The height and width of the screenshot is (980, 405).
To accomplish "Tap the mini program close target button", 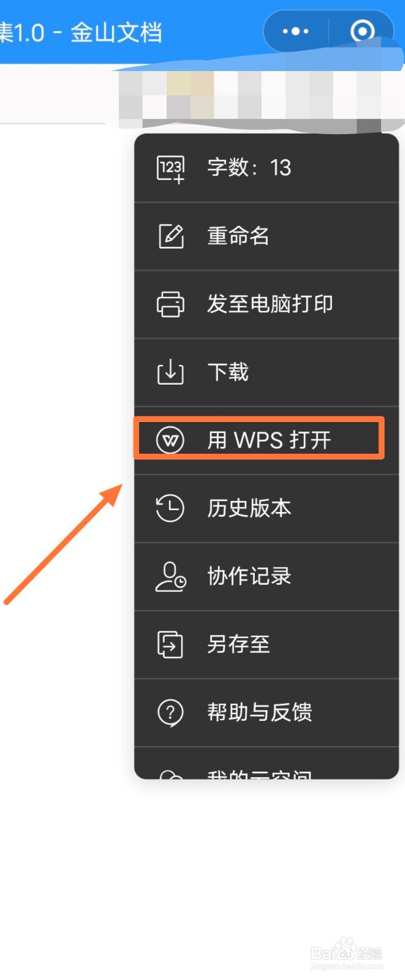I will (x=362, y=31).
